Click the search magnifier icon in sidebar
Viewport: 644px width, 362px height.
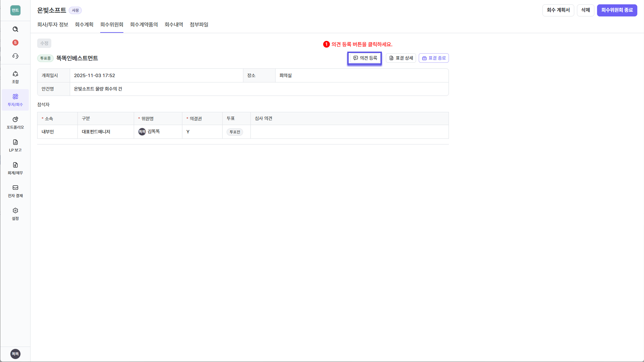15,29
